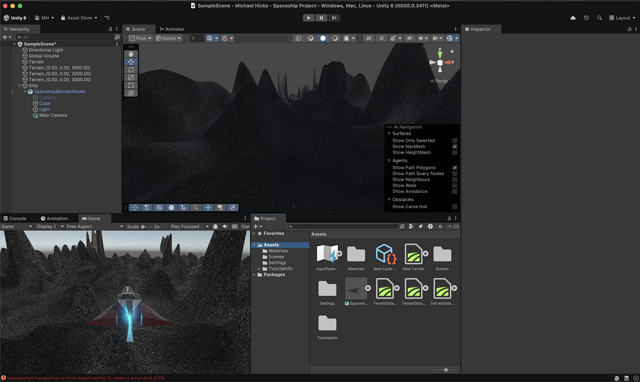Expand the Packages folder in Project
This screenshot has height=382, width=640.
[254, 275]
